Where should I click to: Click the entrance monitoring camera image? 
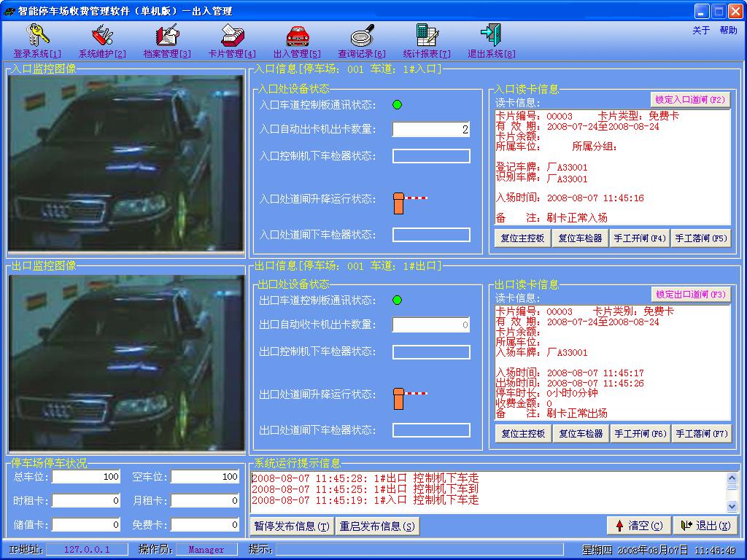click(x=125, y=162)
